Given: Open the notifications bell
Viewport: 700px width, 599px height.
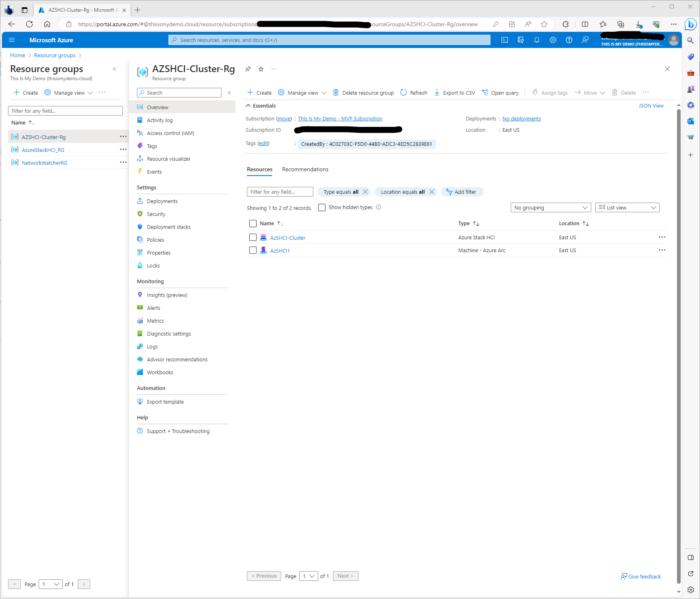Looking at the screenshot, I should [536, 40].
